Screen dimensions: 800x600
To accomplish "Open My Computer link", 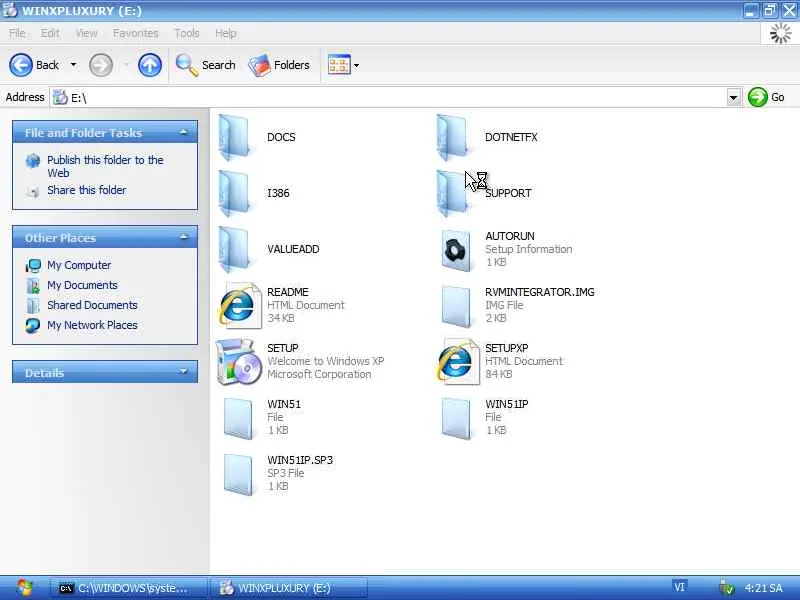I will 79,265.
